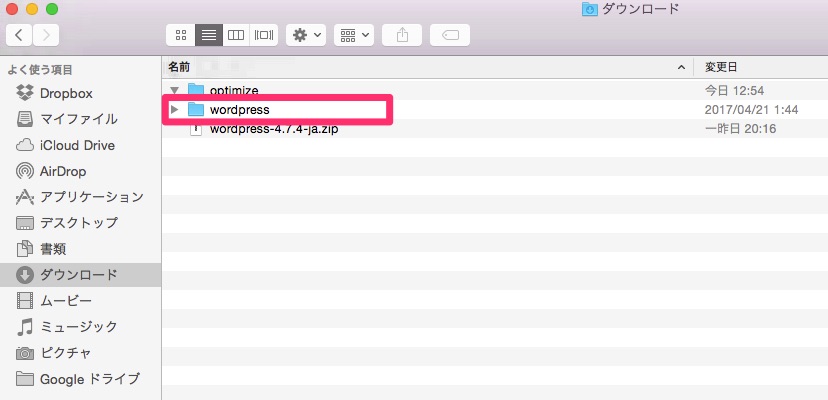Open the arrange items dropdown
The width and height of the screenshot is (828, 400).
tap(354, 35)
